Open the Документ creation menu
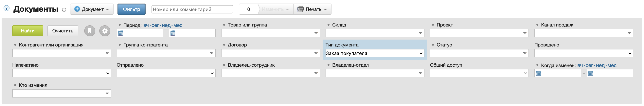644x106 pixels. coord(92,9)
